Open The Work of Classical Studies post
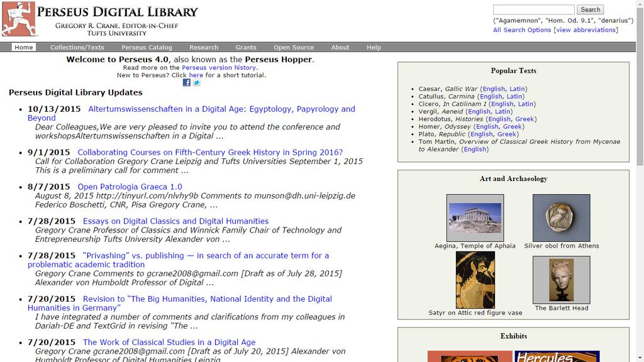The width and height of the screenshot is (644, 362). click(169, 343)
